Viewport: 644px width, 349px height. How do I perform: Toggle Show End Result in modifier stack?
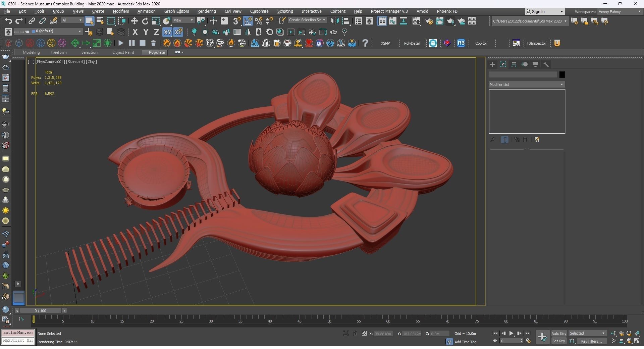click(x=505, y=140)
